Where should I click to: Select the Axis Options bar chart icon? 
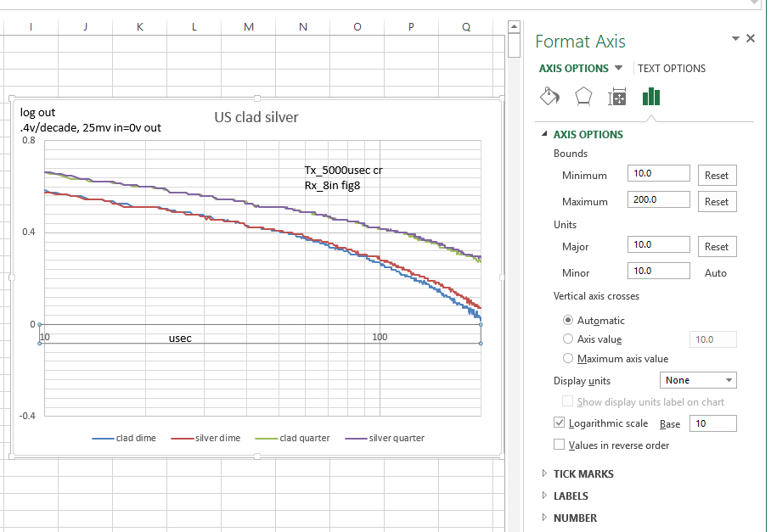[651, 97]
